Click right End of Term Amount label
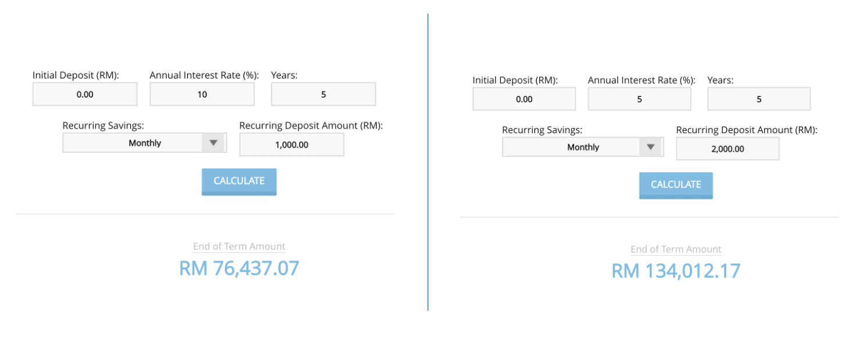The height and width of the screenshot is (343, 868). tap(676, 249)
